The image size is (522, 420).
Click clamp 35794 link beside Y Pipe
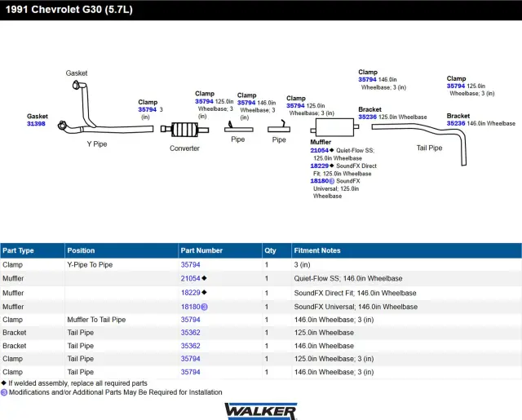[x=147, y=109]
